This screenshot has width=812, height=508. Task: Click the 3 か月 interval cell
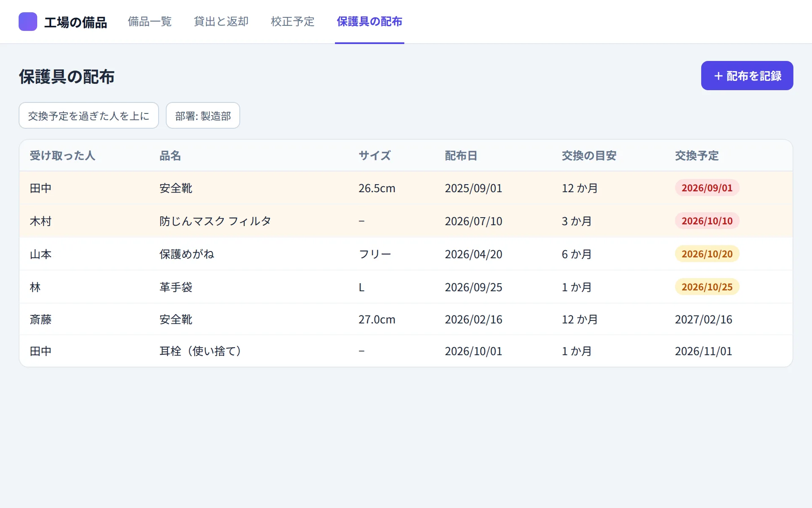(576, 221)
